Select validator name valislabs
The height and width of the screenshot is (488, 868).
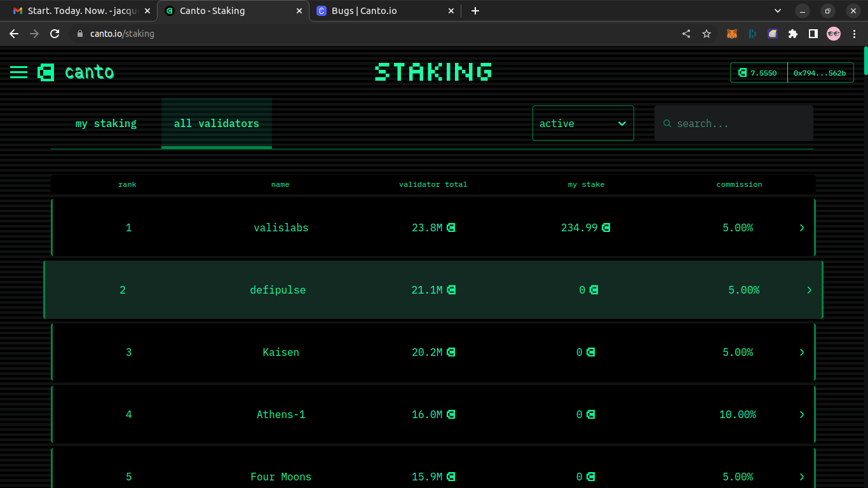pyautogui.click(x=281, y=227)
